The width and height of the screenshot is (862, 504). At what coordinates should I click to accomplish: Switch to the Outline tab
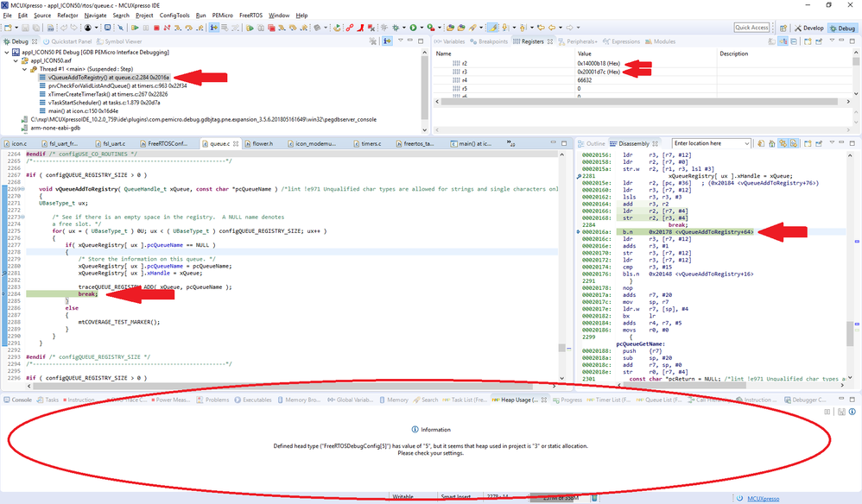591,143
